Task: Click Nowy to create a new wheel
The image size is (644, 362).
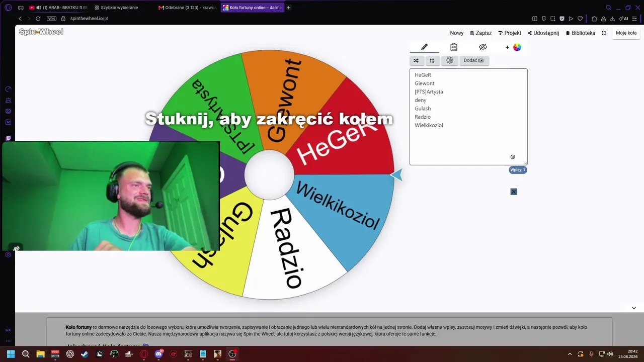Action: pos(457,33)
